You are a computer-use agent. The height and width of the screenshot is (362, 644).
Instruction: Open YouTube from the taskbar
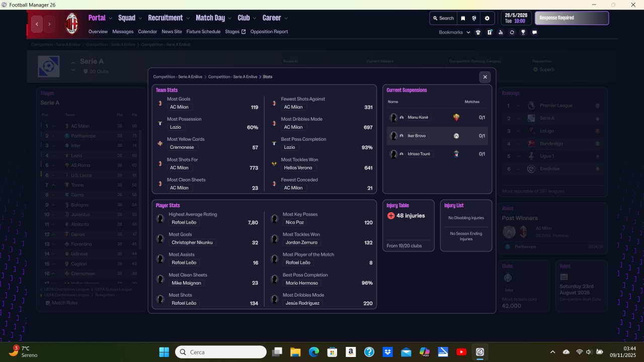pos(461,352)
